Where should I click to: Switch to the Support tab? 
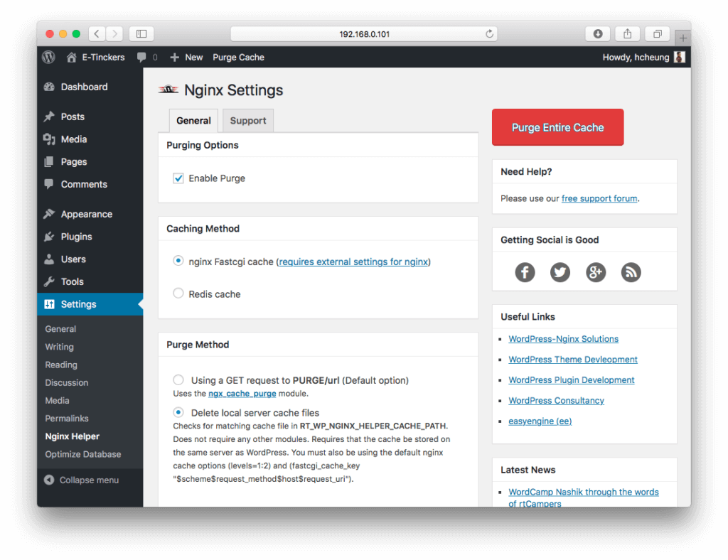pos(247,120)
